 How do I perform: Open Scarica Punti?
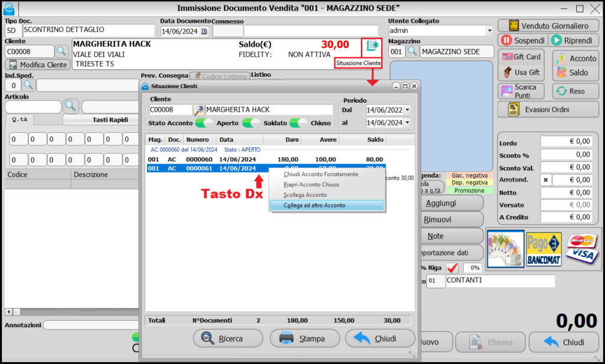tap(521, 91)
